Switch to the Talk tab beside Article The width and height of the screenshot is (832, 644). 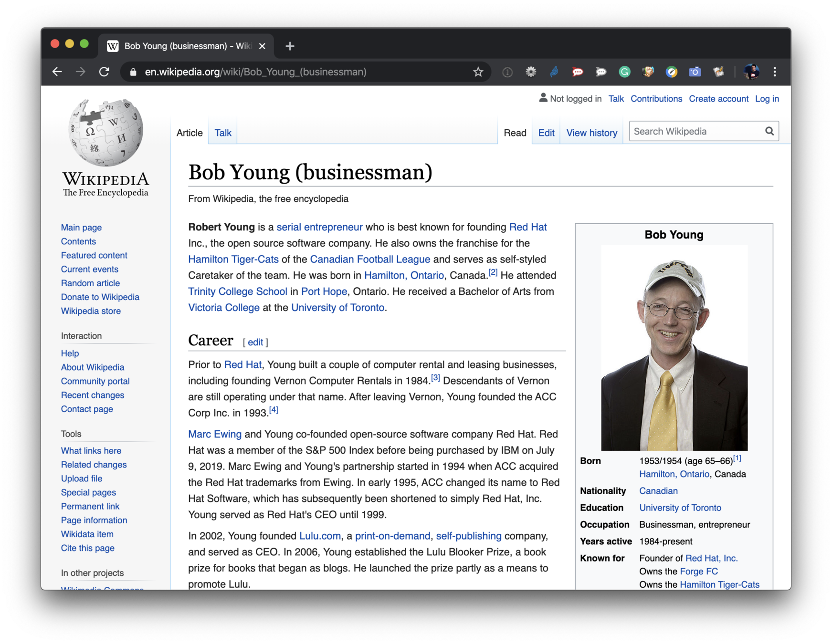[223, 133]
